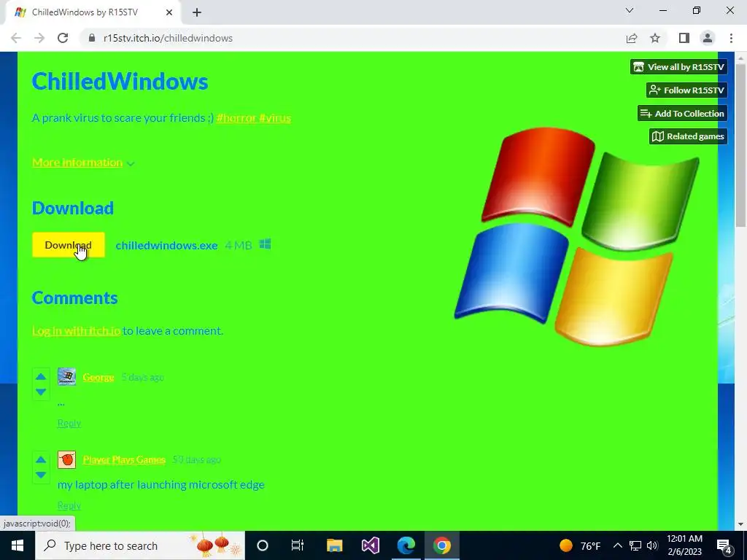Open the #horror tag link
The width and height of the screenshot is (747, 560).
tap(236, 117)
